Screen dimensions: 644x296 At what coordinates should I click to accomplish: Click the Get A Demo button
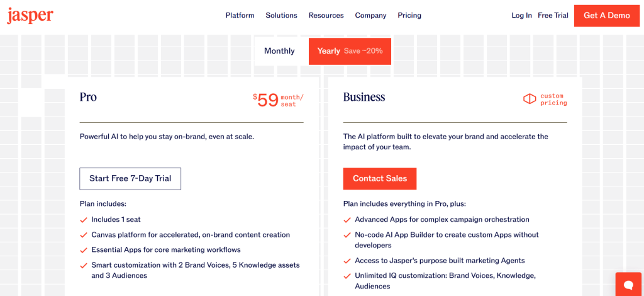[x=606, y=16]
